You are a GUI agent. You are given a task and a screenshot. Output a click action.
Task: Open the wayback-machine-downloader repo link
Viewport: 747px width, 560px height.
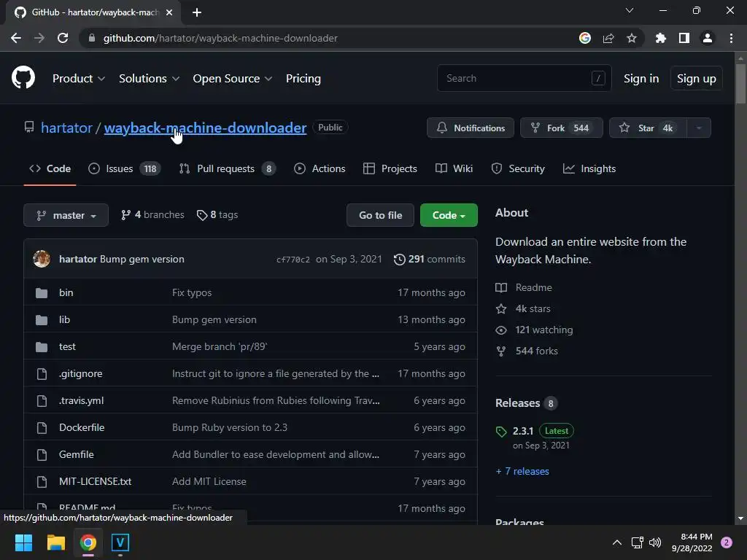tap(205, 128)
